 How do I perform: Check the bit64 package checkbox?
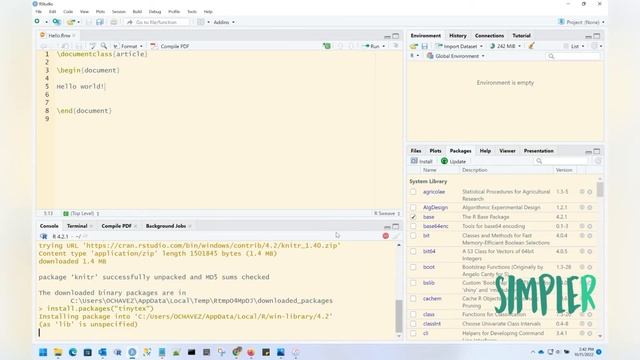click(x=413, y=251)
